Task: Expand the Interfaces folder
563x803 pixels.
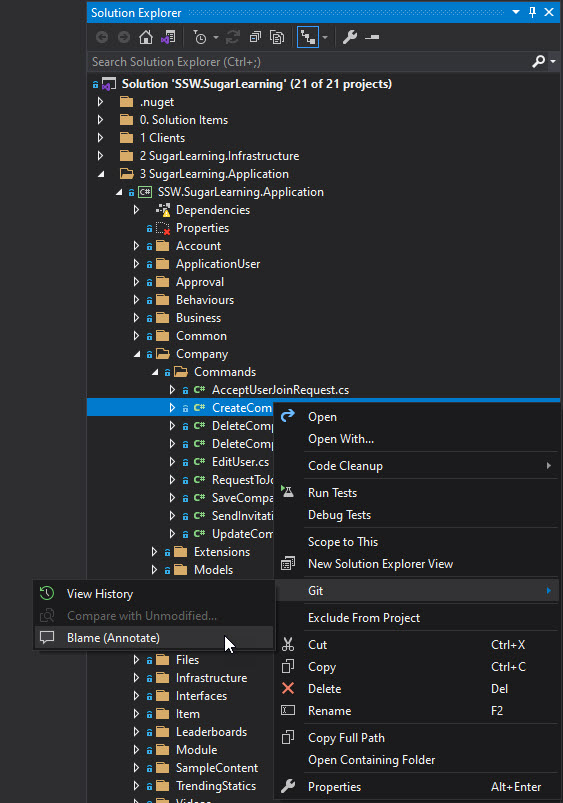Action: coord(136,695)
